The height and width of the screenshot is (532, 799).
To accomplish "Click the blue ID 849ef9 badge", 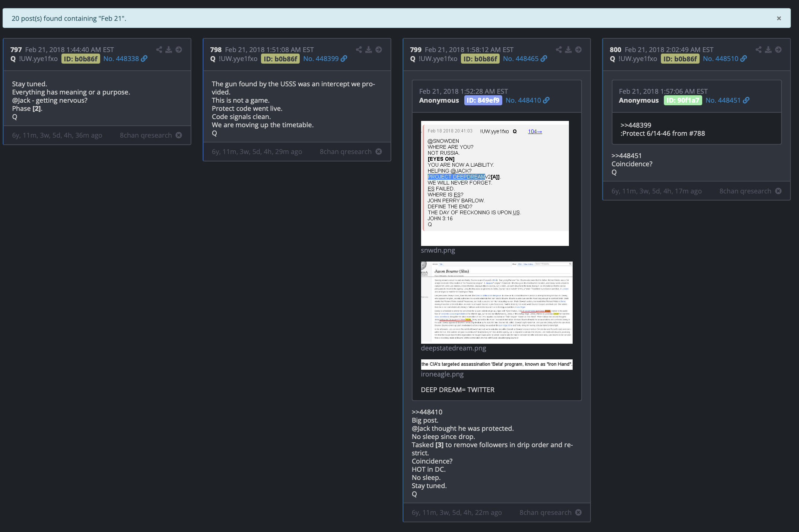I will click(x=483, y=100).
